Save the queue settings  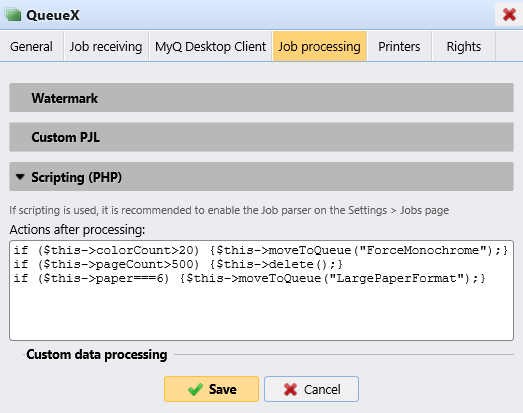click(x=211, y=389)
